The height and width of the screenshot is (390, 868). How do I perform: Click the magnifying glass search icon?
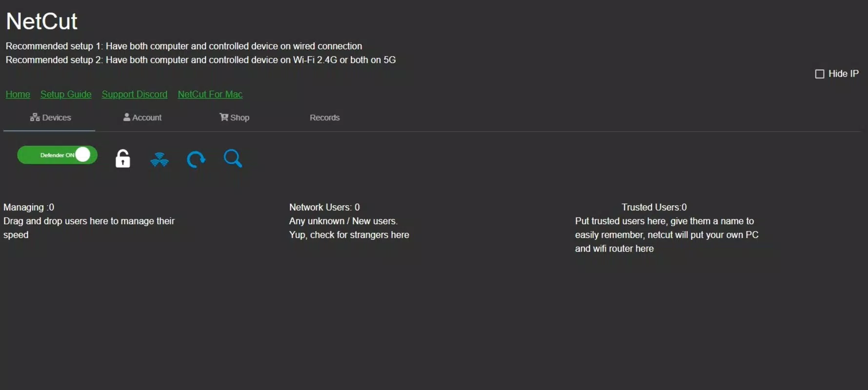pos(233,158)
